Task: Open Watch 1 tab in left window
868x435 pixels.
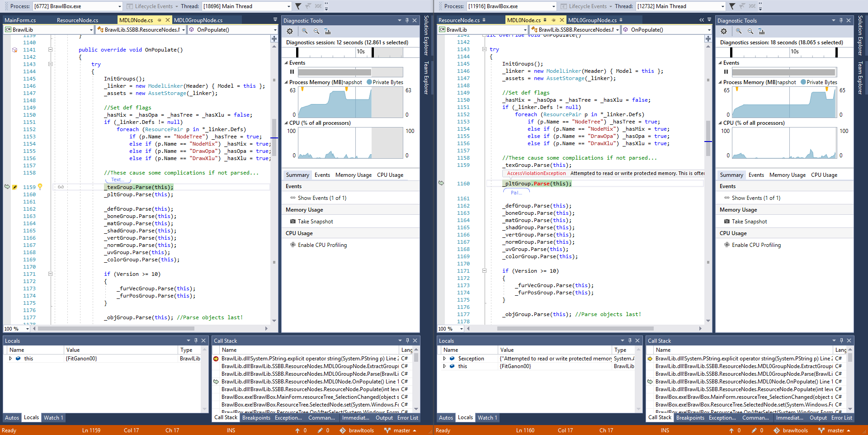Action: click(53, 418)
